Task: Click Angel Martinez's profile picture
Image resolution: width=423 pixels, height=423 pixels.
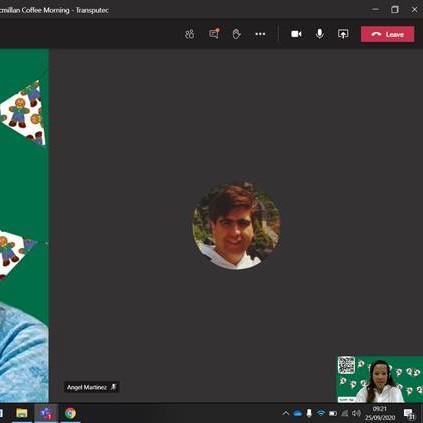Action: click(236, 226)
